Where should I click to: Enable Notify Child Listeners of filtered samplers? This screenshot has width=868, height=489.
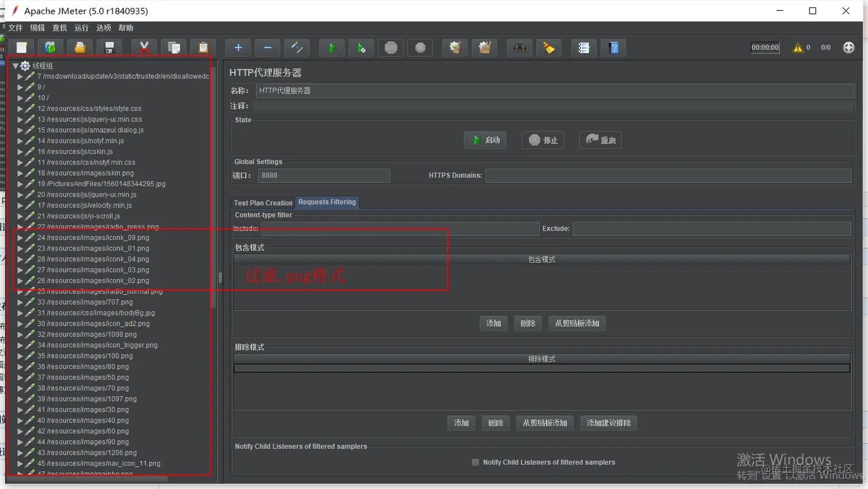click(x=475, y=462)
